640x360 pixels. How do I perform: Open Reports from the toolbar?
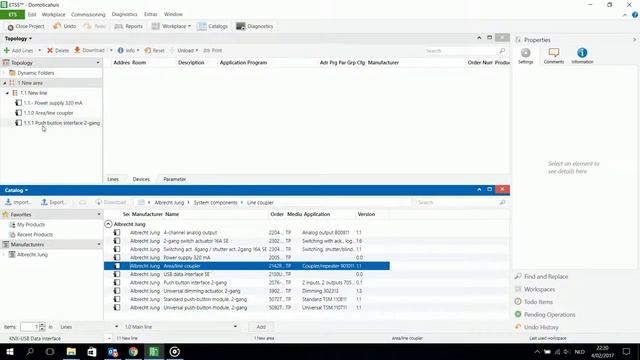[129, 26]
